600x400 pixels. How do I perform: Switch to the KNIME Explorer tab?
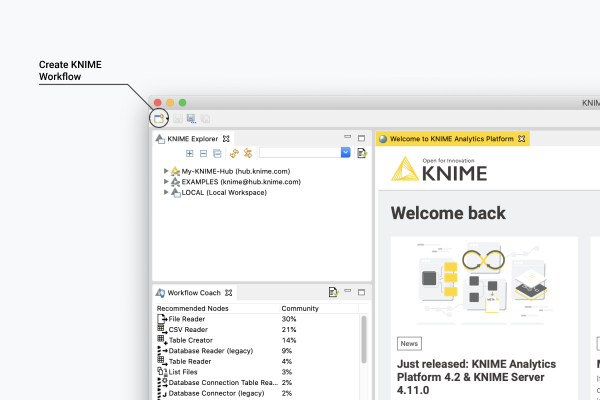point(192,139)
